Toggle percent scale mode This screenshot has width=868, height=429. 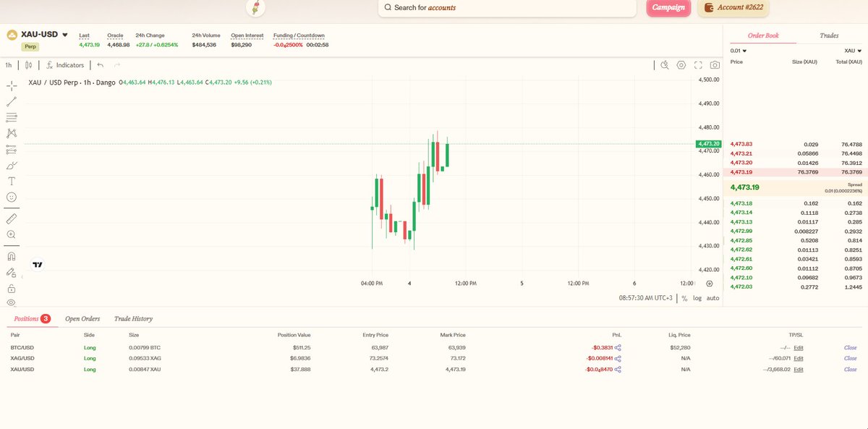click(684, 298)
